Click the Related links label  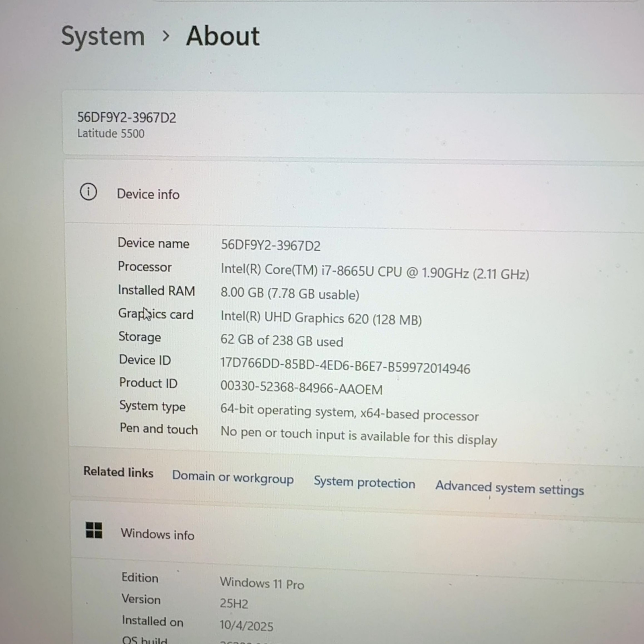tap(118, 472)
